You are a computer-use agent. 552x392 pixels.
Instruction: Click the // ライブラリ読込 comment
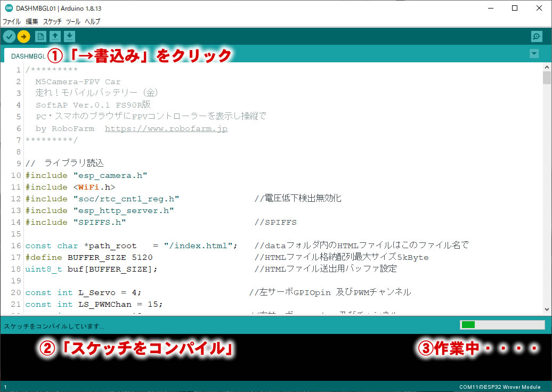(x=64, y=163)
